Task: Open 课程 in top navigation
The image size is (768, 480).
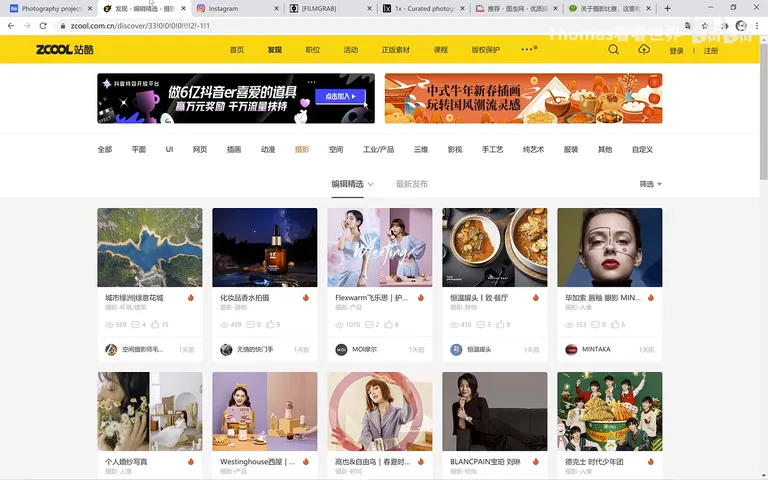Action: coord(440,49)
